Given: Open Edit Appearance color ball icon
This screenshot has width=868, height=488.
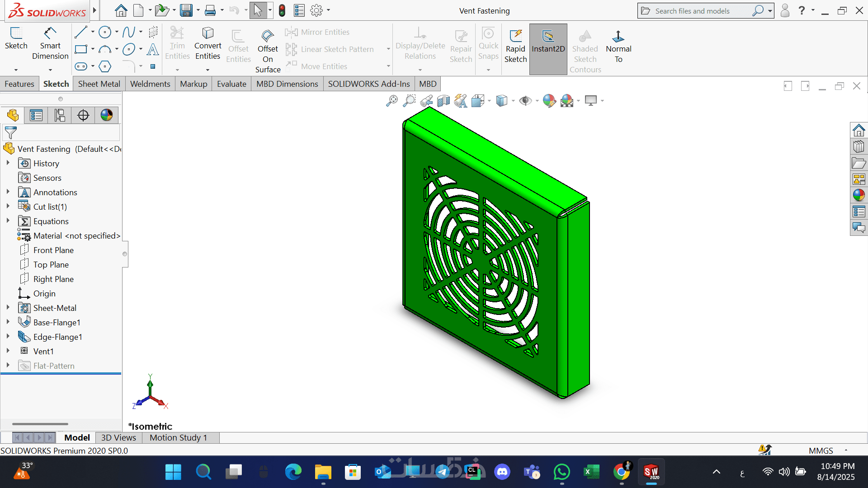Looking at the screenshot, I should pyautogui.click(x=549, y=100).
